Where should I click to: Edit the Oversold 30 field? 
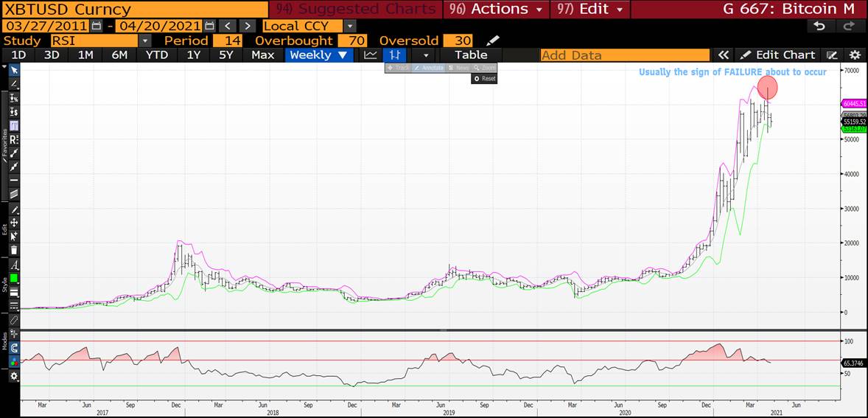458,41
